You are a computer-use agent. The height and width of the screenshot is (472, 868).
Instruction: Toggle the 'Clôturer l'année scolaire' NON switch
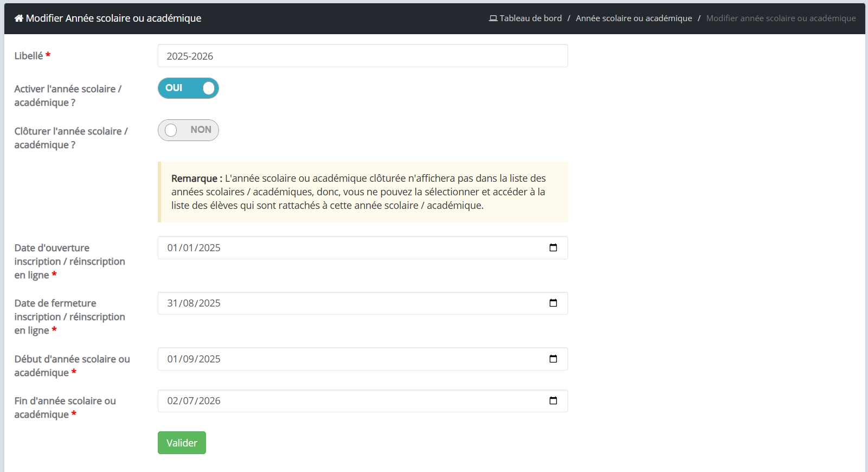click(x=188, y=130)
